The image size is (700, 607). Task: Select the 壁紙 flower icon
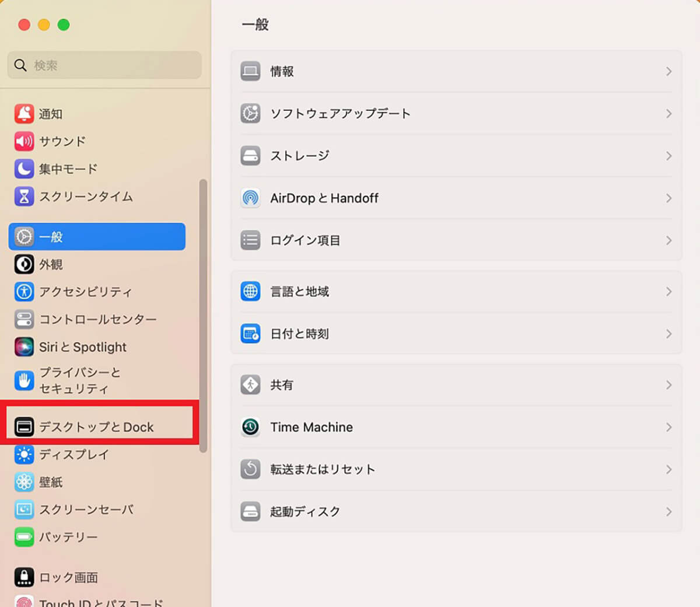[24, 482]
